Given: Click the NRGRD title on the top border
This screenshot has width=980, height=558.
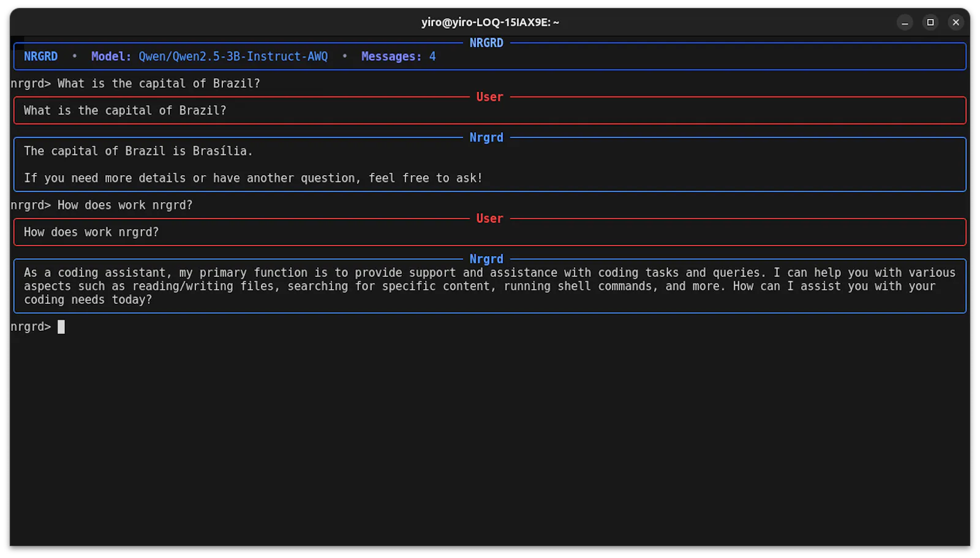Looking at the screenshot, I should click(x=486, y=43).
